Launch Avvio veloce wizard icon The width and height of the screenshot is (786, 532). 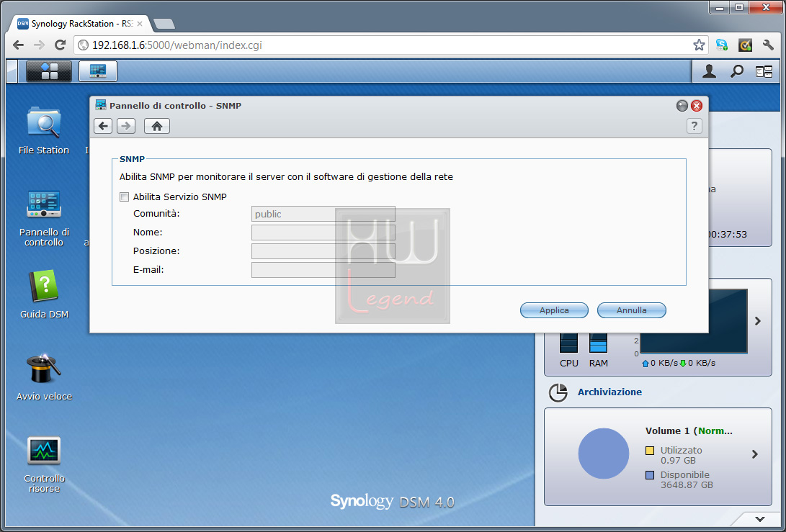pos(44,377)
